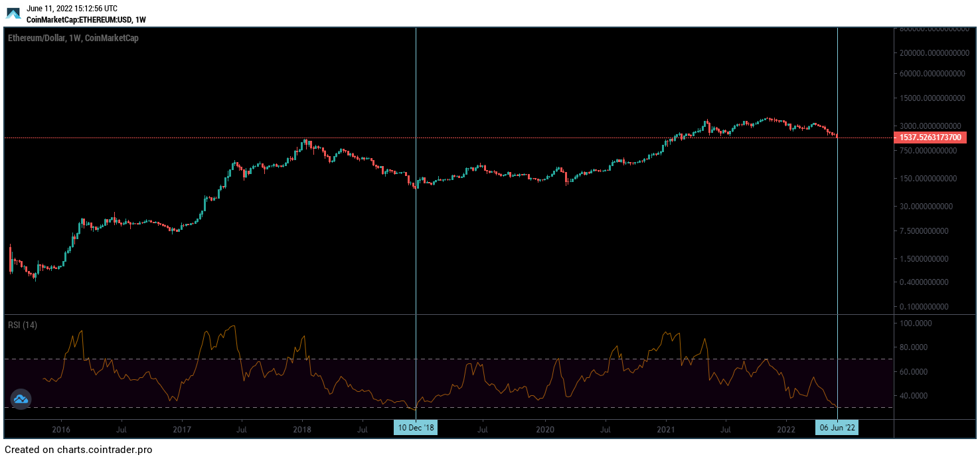Click the 2016 label on time axis
980x459 pixels.
pyautogui.click(x=61, y=428)
